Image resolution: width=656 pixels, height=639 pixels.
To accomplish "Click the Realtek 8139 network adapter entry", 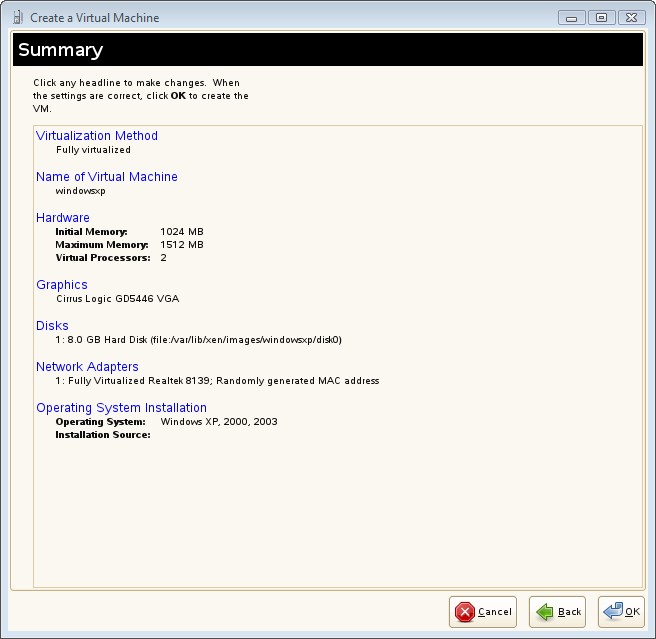I will (x=217, y=381).
